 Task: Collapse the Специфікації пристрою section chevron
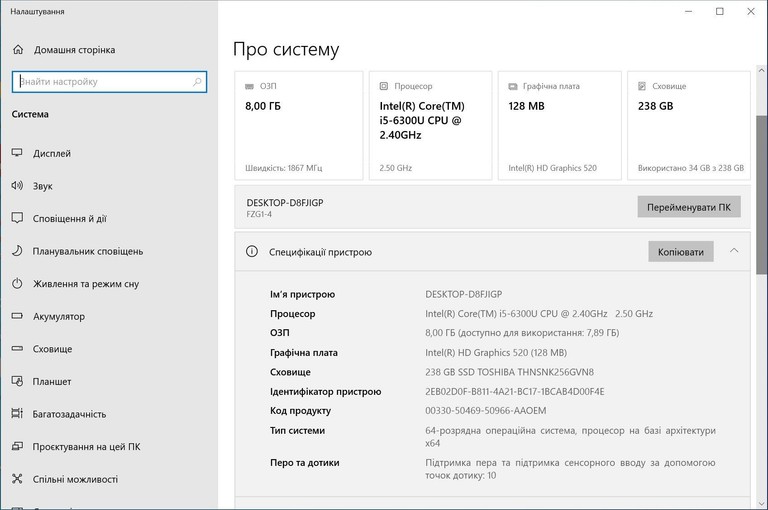734,251
